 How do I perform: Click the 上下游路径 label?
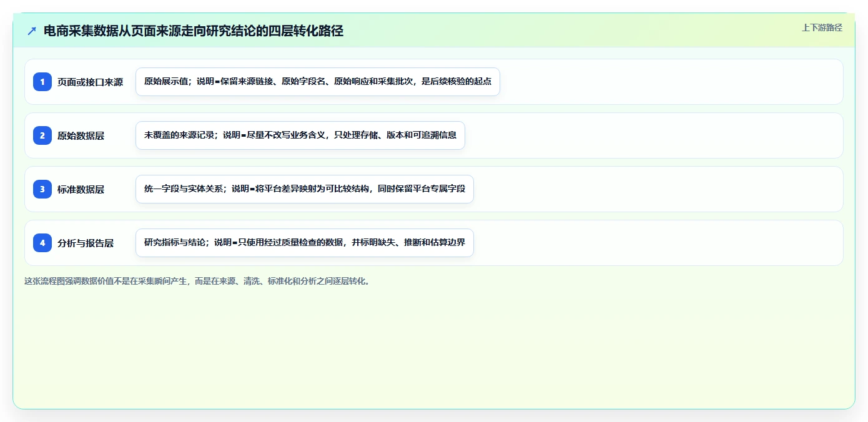(x=822, y=27)
